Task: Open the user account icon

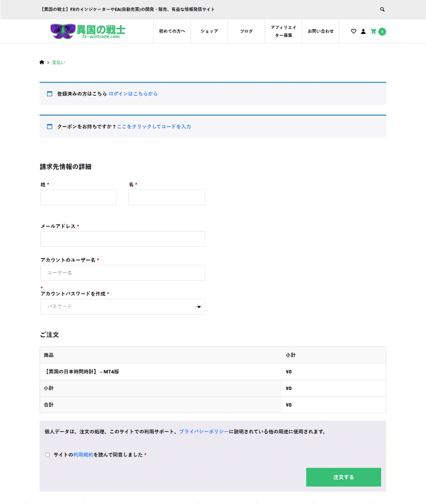Action: [363, 31]
